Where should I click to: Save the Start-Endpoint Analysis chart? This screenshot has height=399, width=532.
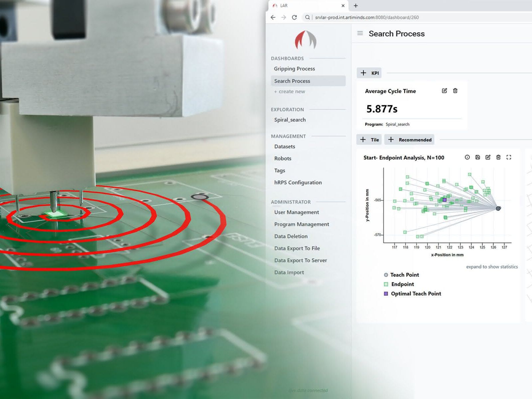pyautogui.click(x=477, y=157)
